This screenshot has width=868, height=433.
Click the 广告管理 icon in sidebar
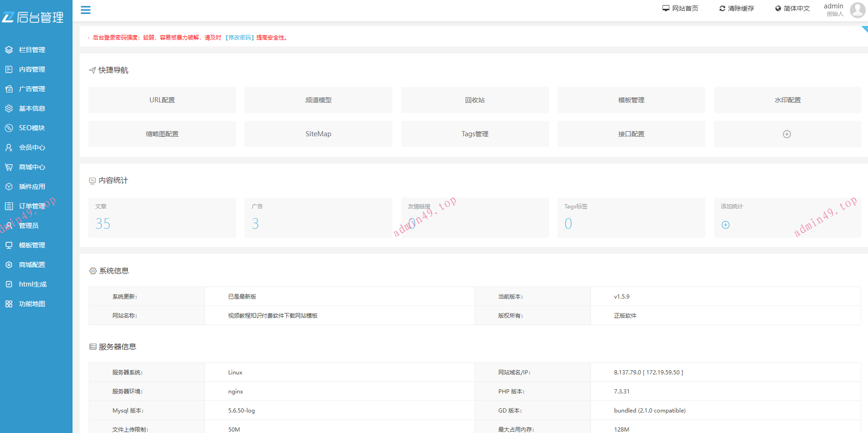[9, 89]
